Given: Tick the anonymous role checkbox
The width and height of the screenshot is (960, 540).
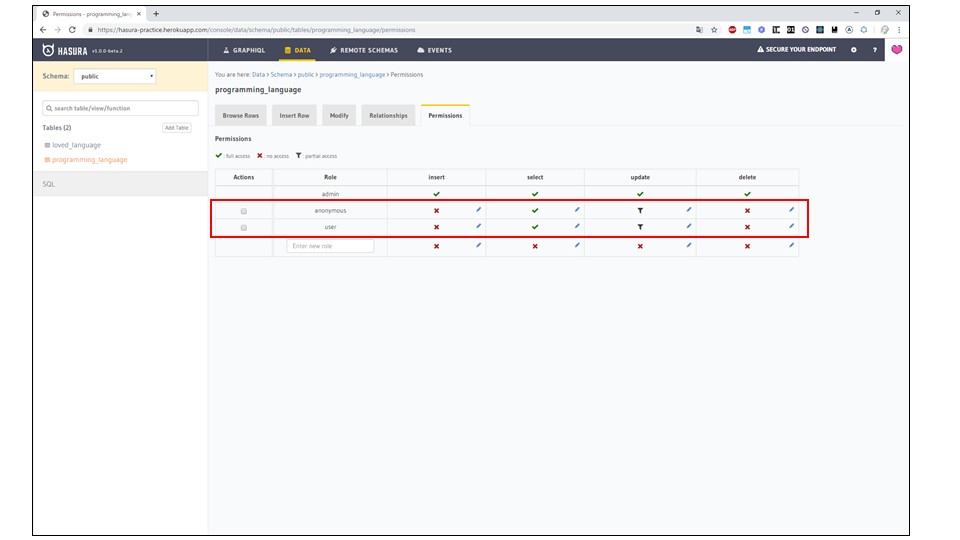Looking at the screenshot, I should click(244, 211).
